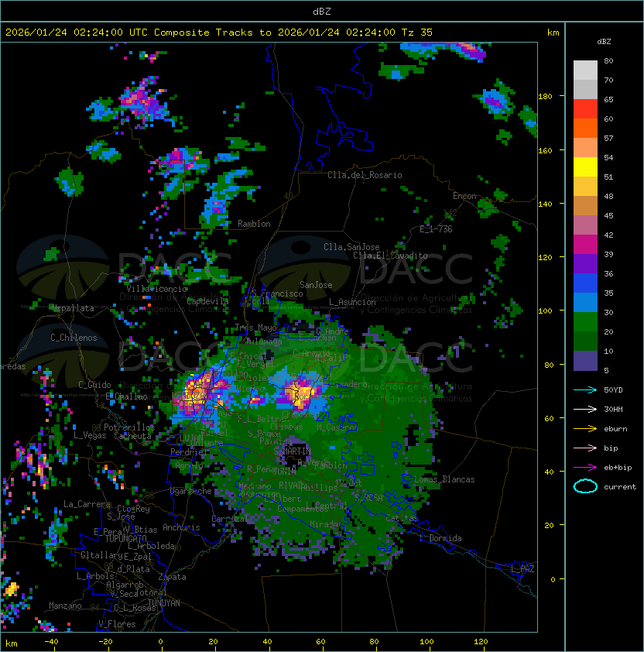Select the bright yellow 54-51 dBZ swatch
This screenshot has width=644, height=652.
click(585, 167)
